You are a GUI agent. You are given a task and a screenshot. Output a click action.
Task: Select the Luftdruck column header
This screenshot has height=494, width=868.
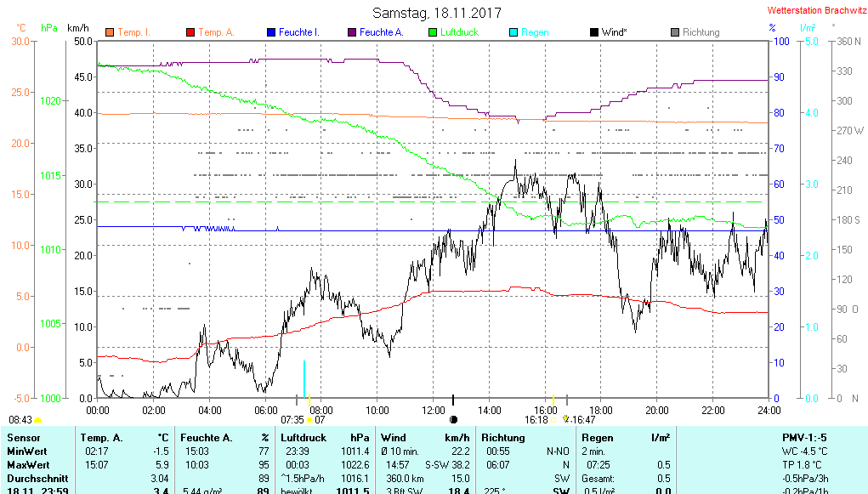(302, 438)
